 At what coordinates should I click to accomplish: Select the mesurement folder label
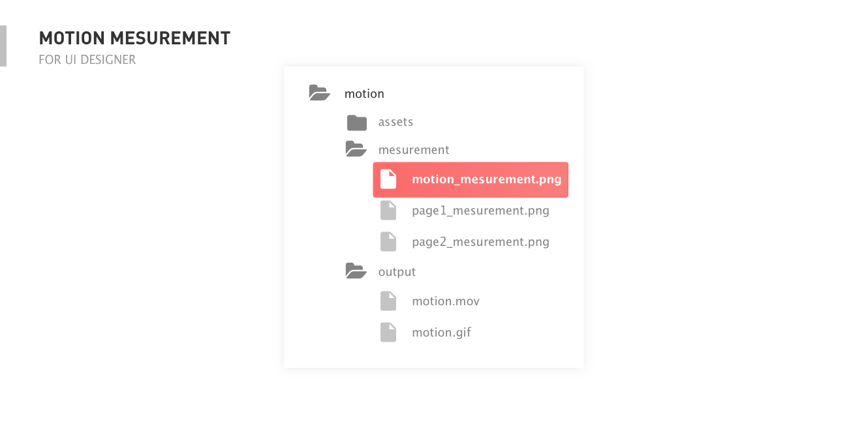coord(414,149)
